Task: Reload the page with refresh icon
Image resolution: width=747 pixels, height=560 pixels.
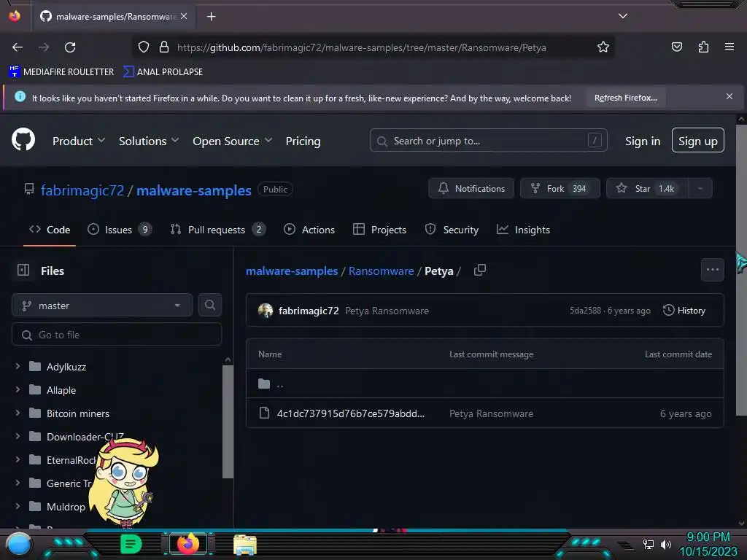Action: tap(70, 47)
